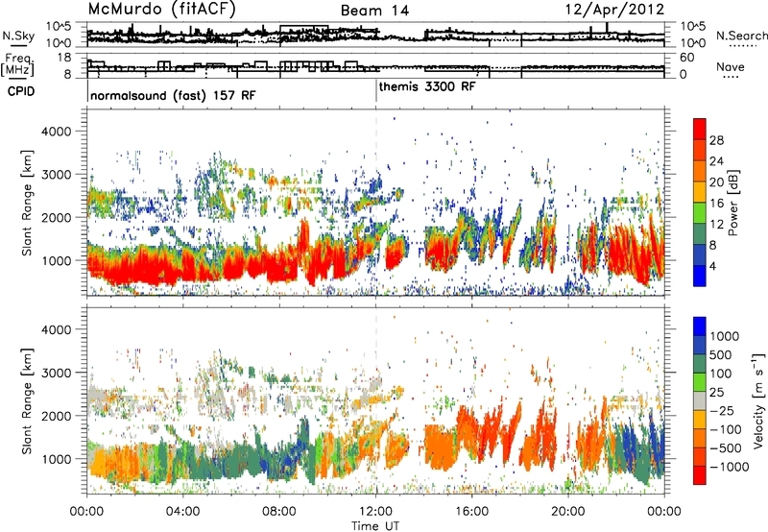The height and width of the screenshot is (532, 768).
Task: Click the blue bottom of power colorbar
Action: [x=700, y=276]
